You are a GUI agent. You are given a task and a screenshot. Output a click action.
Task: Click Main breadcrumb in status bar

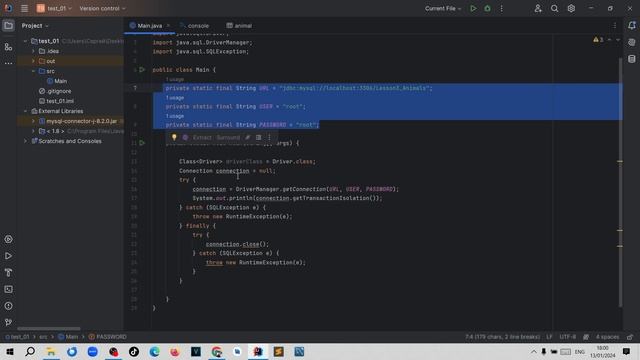coord(68,337)
